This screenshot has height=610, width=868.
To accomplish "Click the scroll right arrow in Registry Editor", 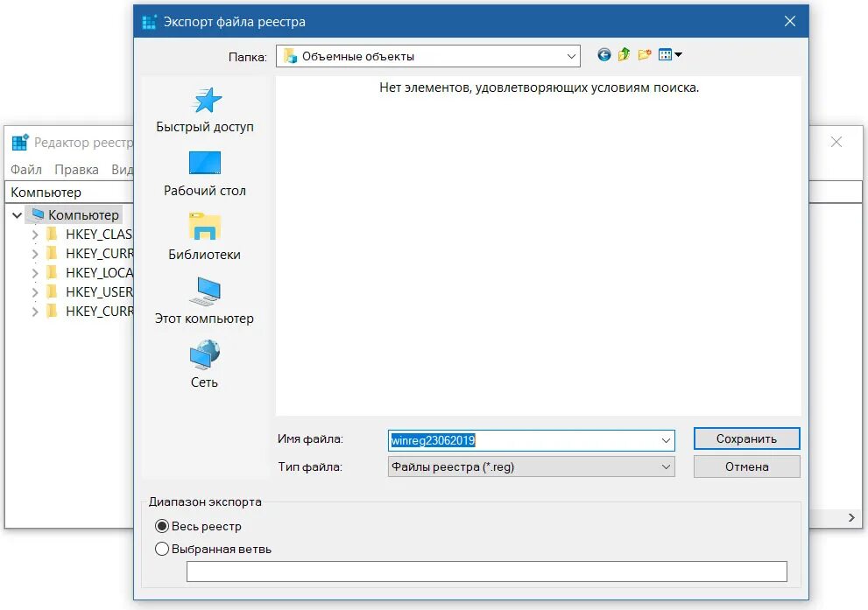I will 851,517.
